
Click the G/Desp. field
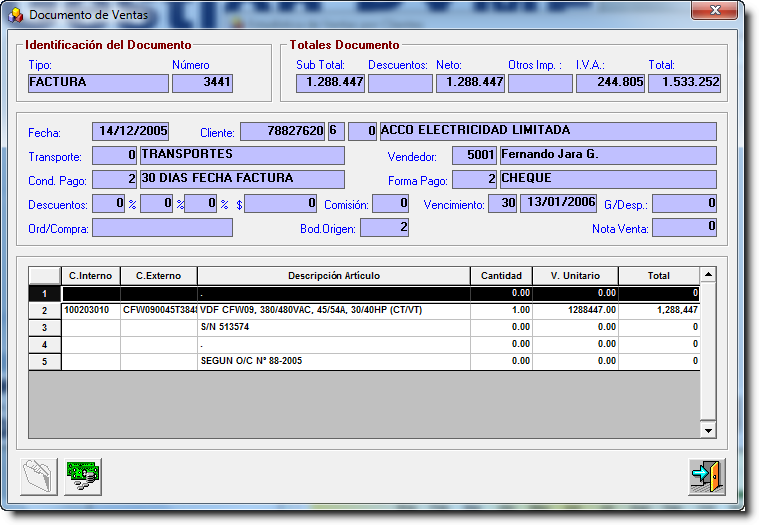[684, 204]
